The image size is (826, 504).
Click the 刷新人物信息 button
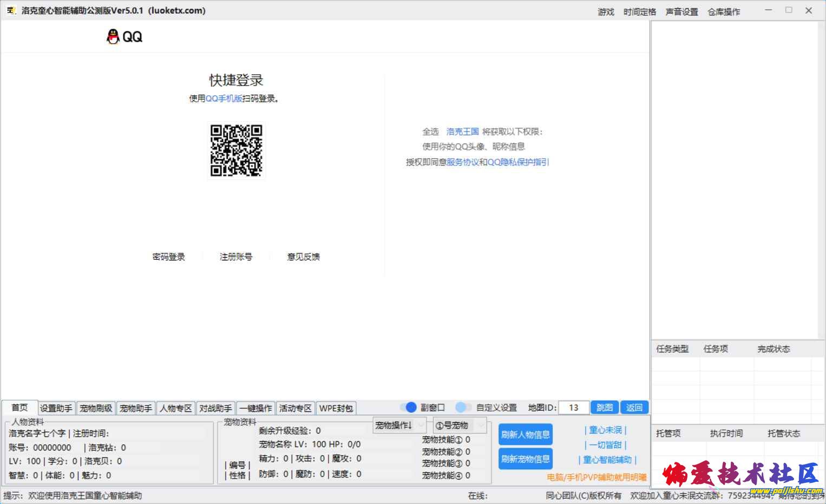click(x=525, y=434)
